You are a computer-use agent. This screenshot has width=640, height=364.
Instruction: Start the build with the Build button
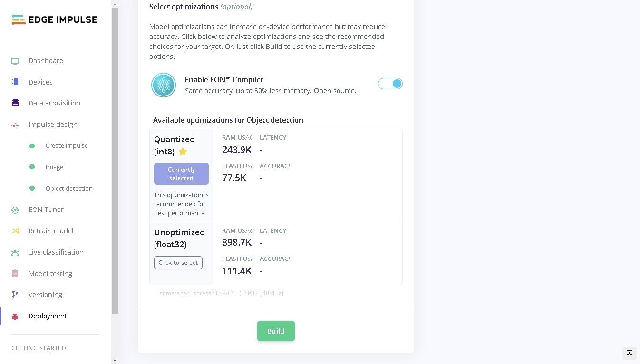coord(276,331)
